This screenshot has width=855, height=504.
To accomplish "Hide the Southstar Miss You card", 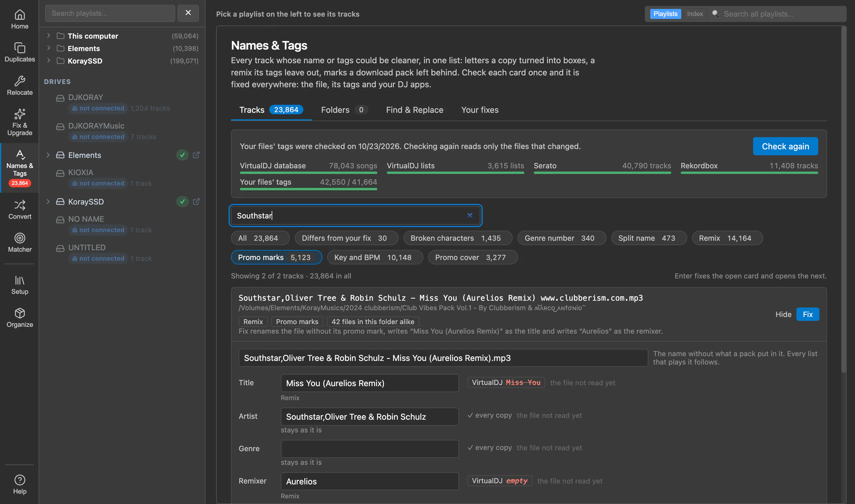I will click(783, 314).
